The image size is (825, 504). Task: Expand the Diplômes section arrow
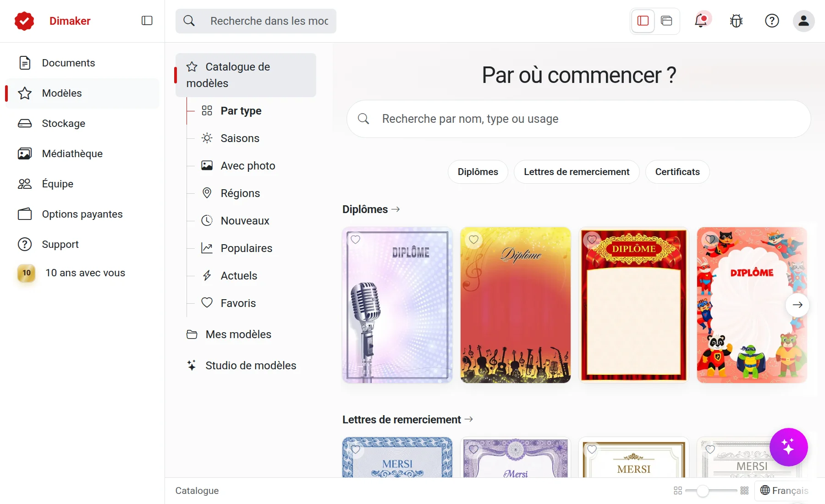click(x=396, y=209)
